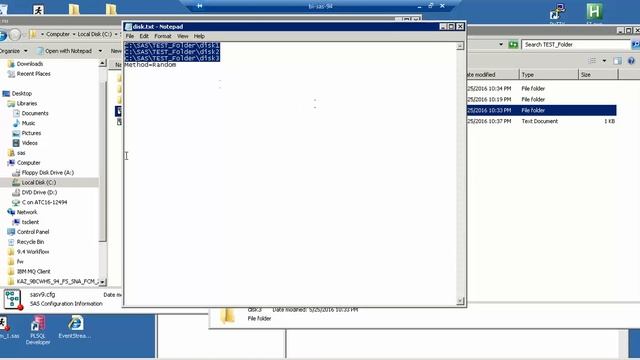
Task: Click navigation pane scrollbar down arrow
Action: tap(102, 282)
